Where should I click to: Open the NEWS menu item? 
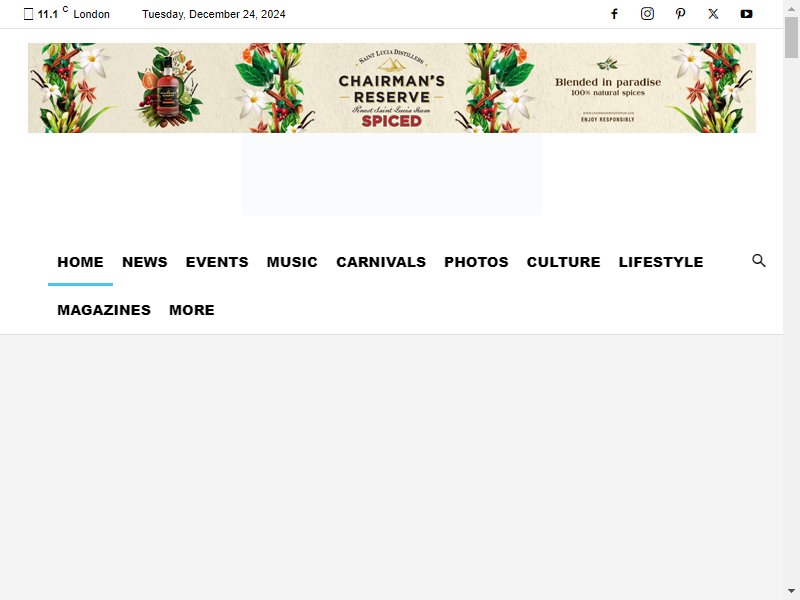pyautogui.click(x=144, y=262)
